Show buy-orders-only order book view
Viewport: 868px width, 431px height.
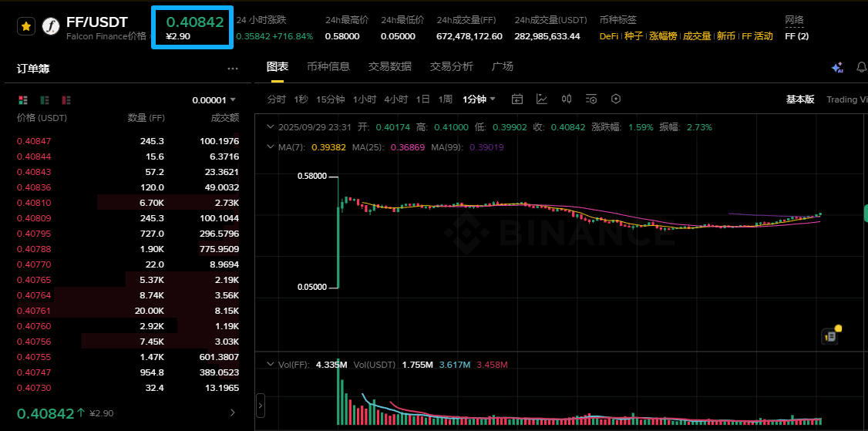point(45,99)
